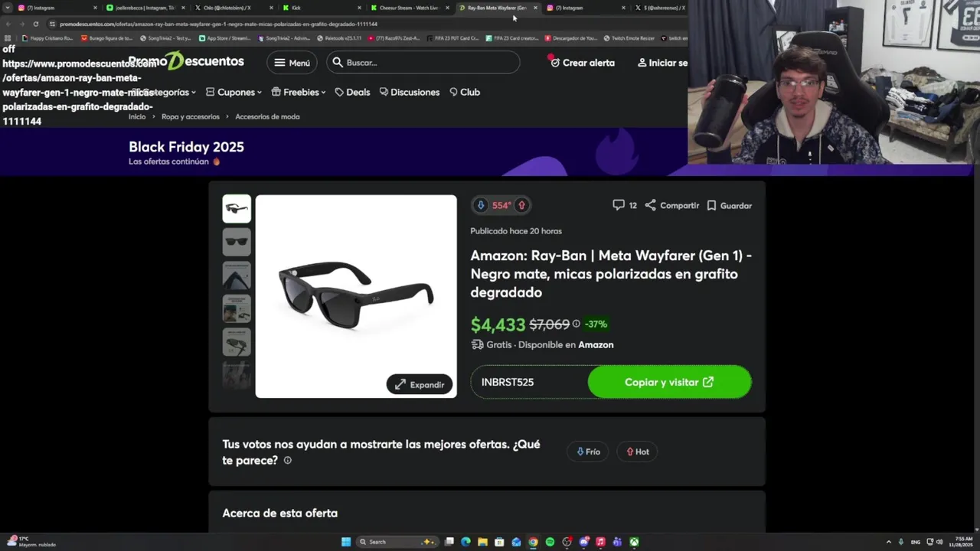Click the Expandir image button
The width and height of the screenshot is (980, 551).
pyautogui.click(x=420, y=384)
